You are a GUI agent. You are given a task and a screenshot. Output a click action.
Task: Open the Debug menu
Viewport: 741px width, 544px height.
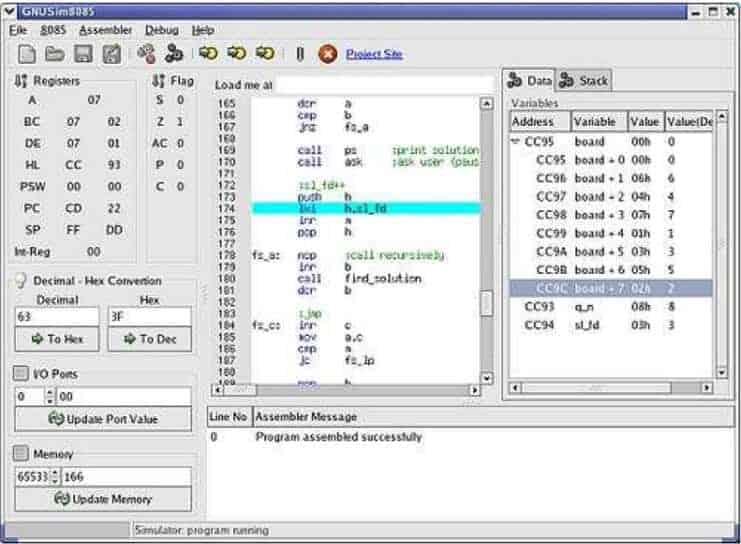(x=161, y=30)
